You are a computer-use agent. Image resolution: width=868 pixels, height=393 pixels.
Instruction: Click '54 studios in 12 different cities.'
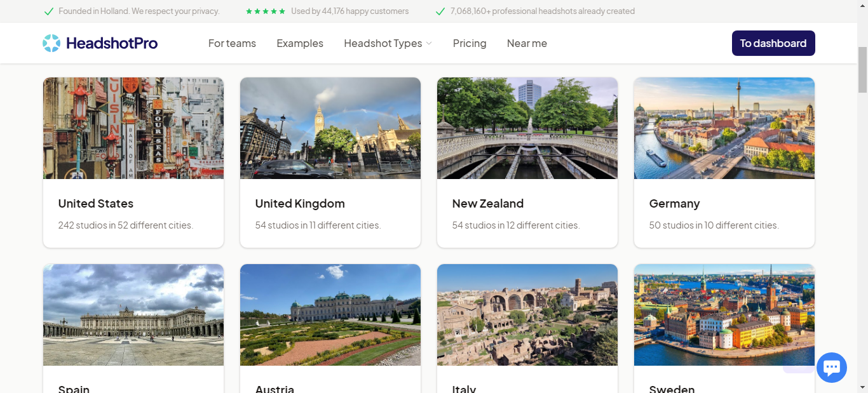(516, 225)
